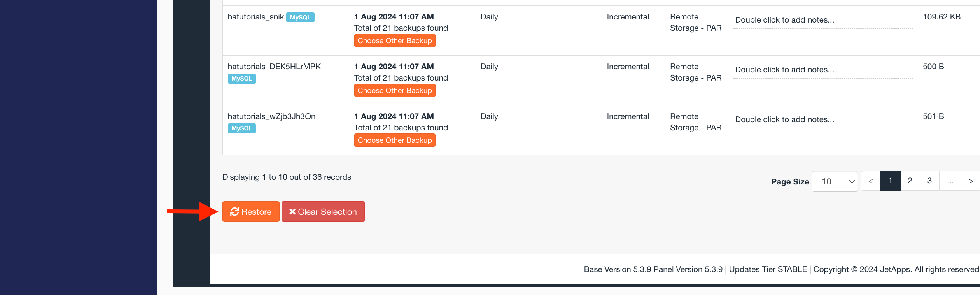980x295 pixels.
Task: Click the pagination ellipsis
Action: pos(950,181)
